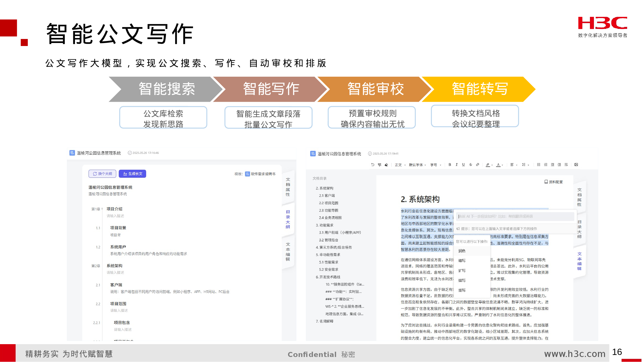Toggle underline formatting

[463, 165]
